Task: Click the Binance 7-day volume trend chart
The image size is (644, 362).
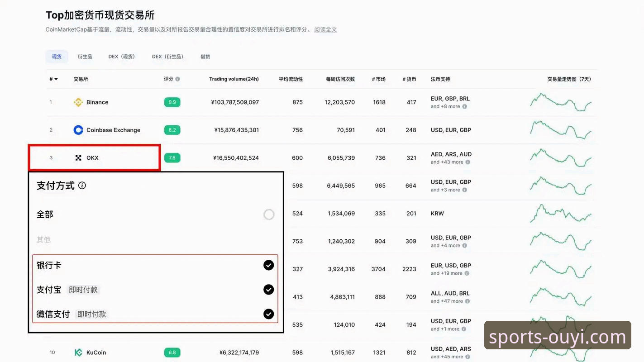Action: pos(561,102)
